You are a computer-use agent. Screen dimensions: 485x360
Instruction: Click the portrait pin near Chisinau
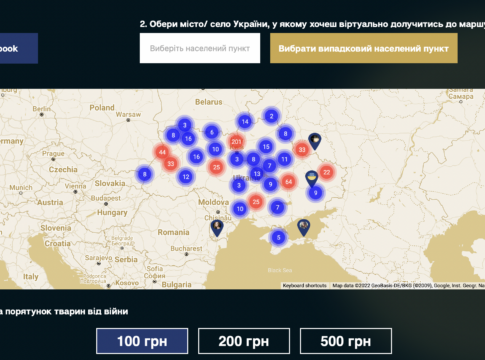pos(217,228)
